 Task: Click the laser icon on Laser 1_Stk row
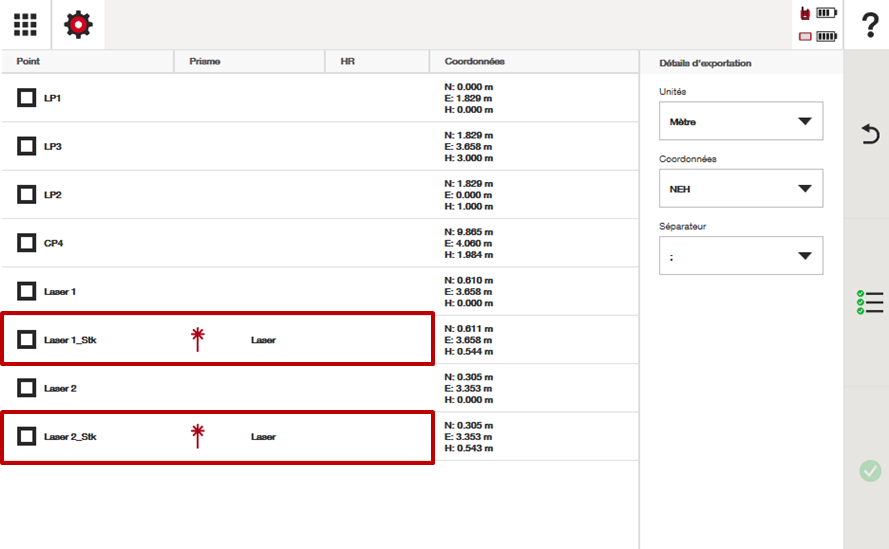click(x=198, y=339)
